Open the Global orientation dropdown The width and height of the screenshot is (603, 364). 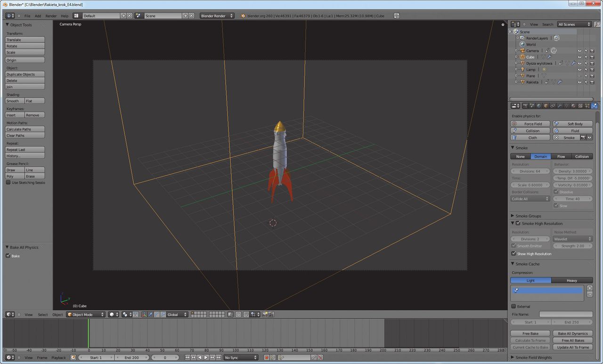click(178, 315)
